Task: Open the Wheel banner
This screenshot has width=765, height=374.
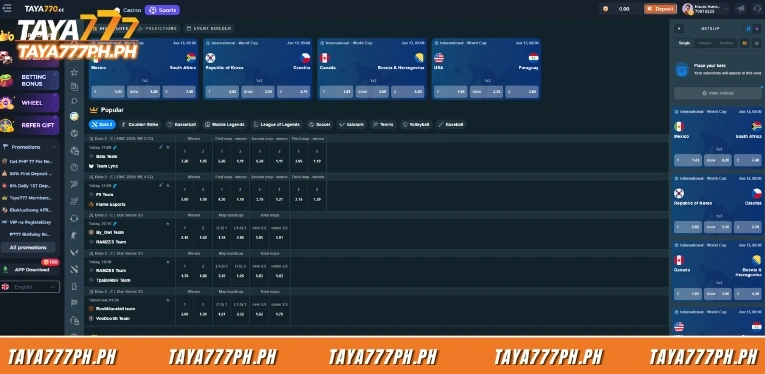Action: [30, 103]
